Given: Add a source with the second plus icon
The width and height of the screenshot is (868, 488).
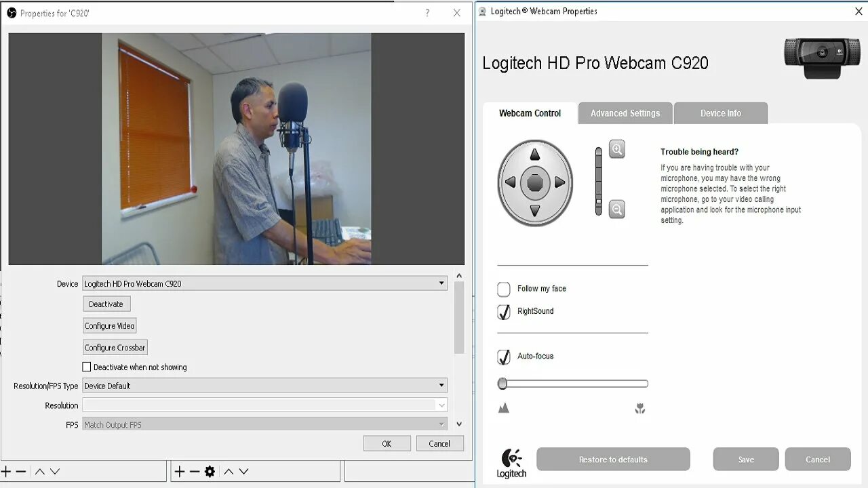Looking at the screenshot, I should coord(180,471).
